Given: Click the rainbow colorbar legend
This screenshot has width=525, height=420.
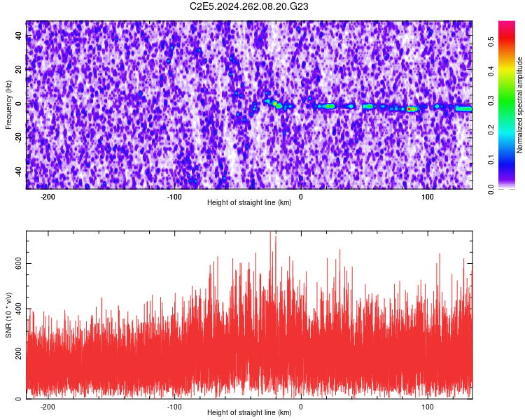Looking at the screenshot, I should (507, 105).
